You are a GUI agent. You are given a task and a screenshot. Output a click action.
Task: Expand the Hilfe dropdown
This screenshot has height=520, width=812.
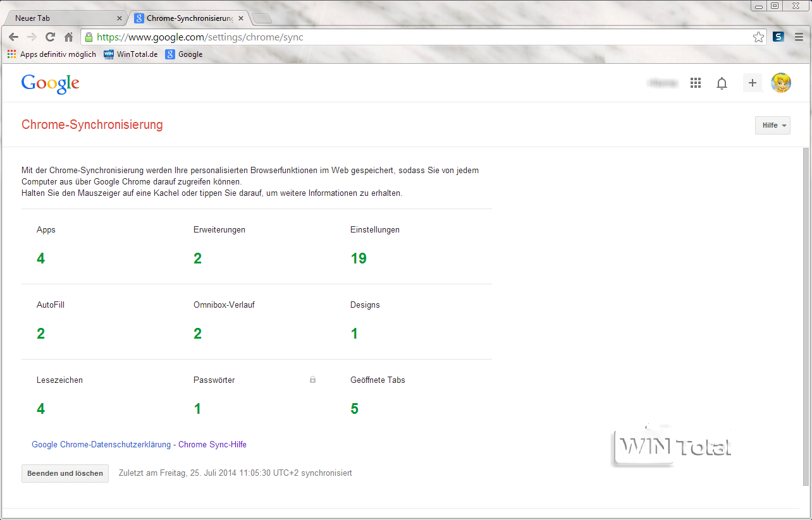773,125
